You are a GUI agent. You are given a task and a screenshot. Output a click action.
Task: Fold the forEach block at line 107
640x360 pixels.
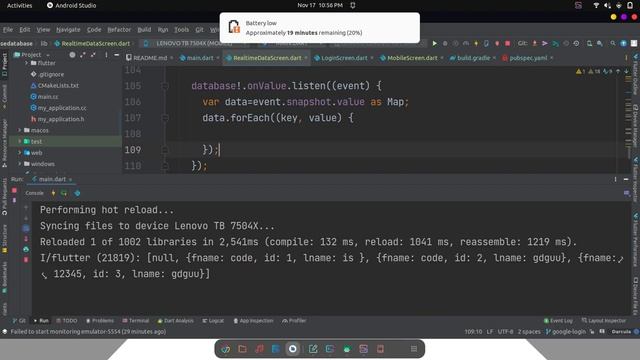click(165, 118)
